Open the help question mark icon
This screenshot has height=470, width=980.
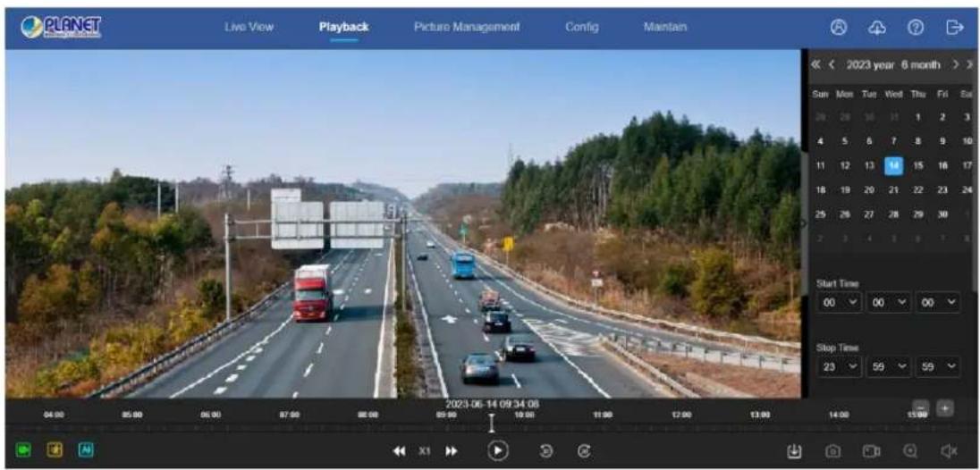coord(916,28)
